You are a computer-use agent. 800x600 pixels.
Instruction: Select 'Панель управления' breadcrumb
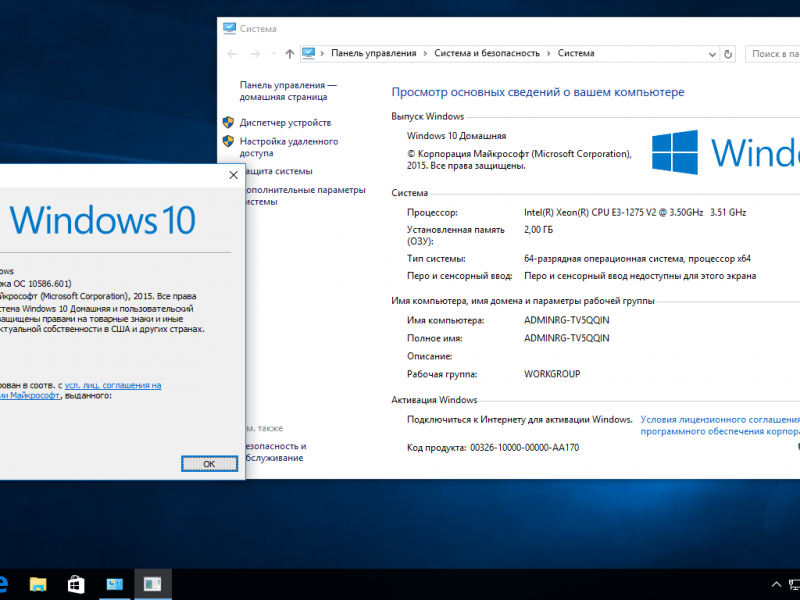[373, 53]
